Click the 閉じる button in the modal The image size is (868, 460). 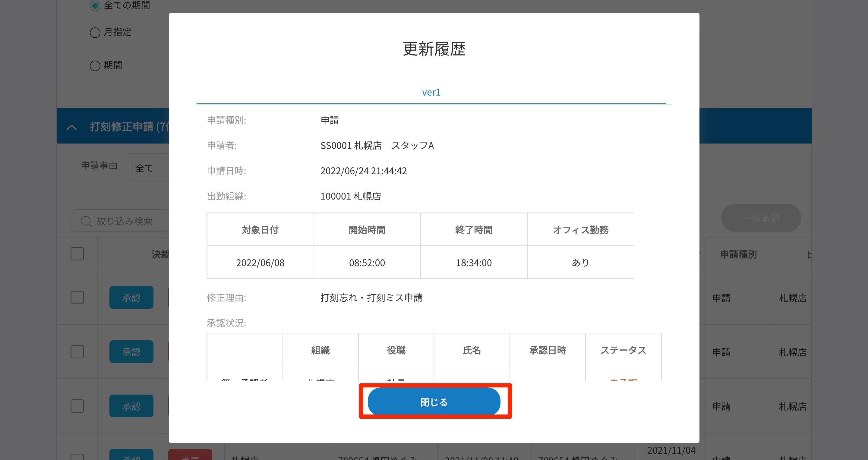[434, 402]
